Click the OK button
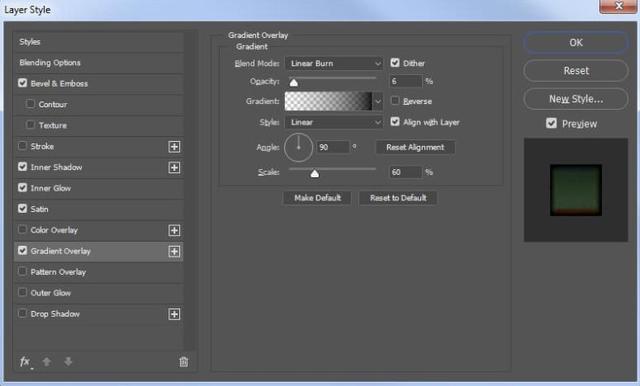The width and height of the screenshot is (640, 386). [576, 42]
